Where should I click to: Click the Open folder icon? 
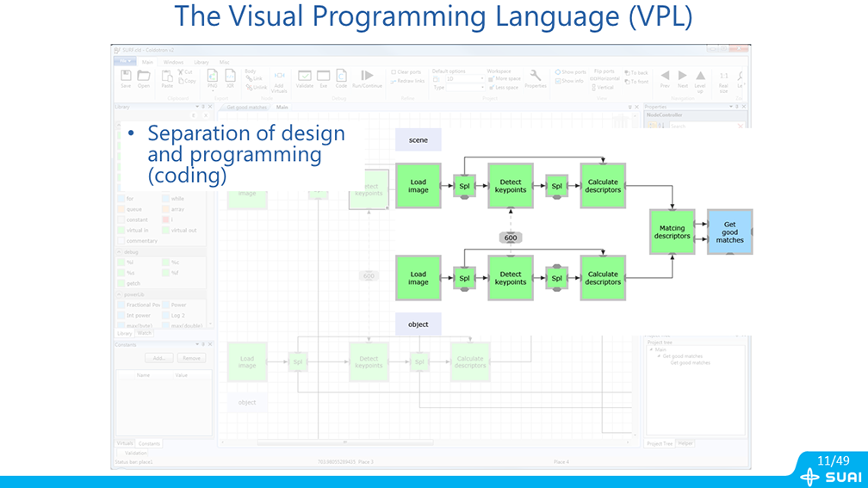click(144, 77)
